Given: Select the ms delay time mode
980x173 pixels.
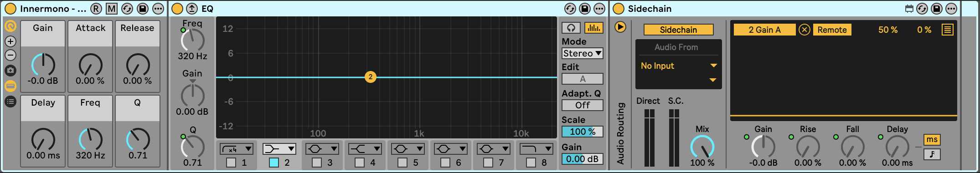Looking at the screenshot, I should 932,140.
